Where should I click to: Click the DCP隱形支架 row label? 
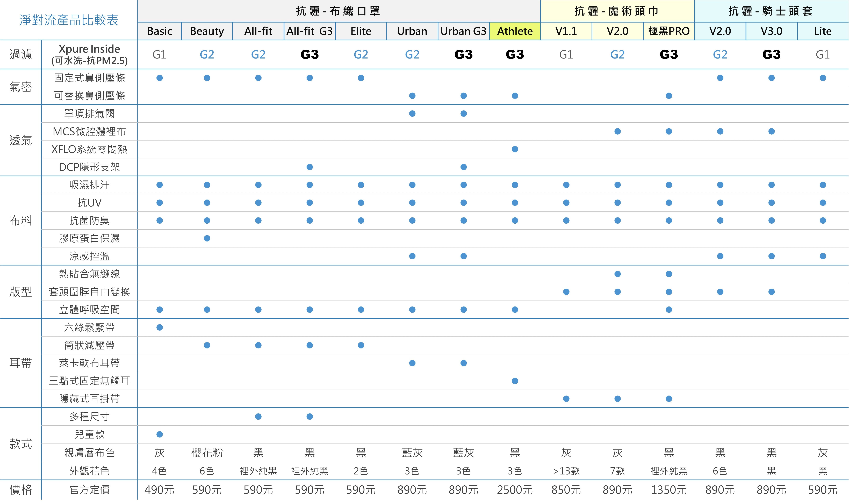click(89, 167)
